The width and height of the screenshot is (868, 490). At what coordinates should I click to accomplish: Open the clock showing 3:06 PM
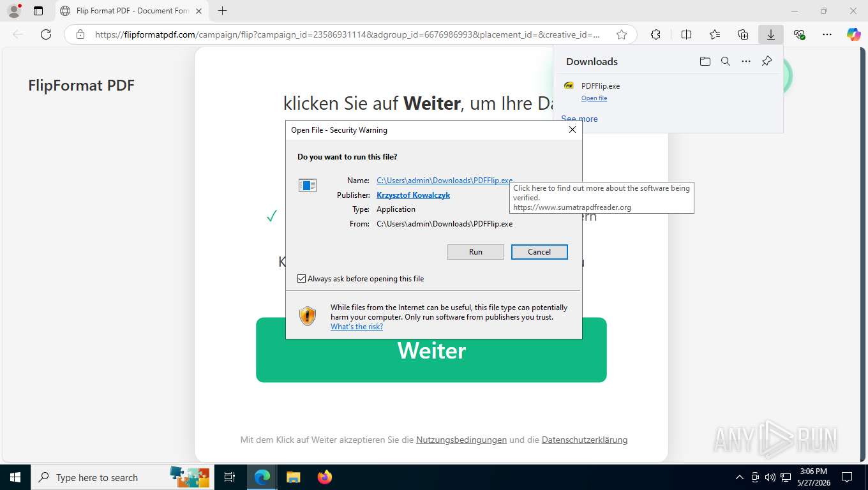point(813,477)
